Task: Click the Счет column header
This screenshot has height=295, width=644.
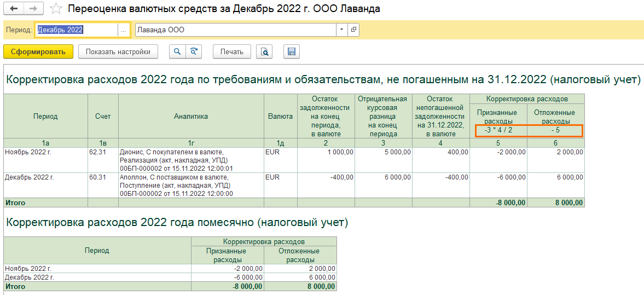Action: point(103,116)
